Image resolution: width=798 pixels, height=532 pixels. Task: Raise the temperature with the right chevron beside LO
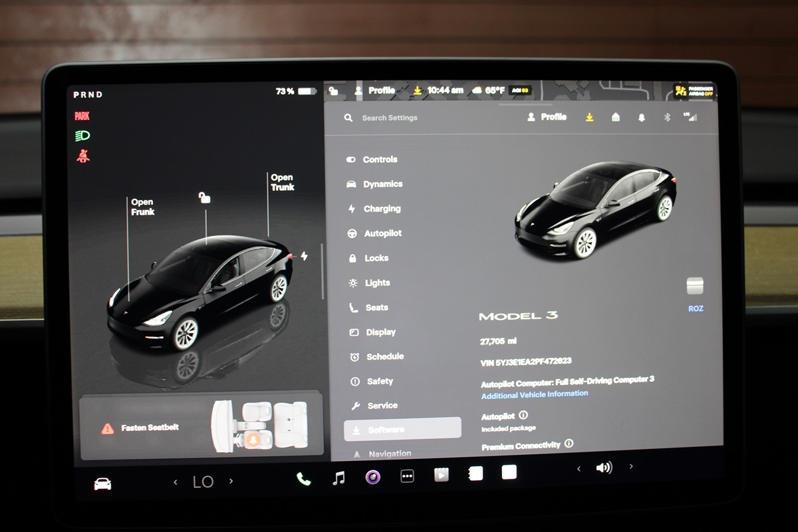(x=231, y=481)
